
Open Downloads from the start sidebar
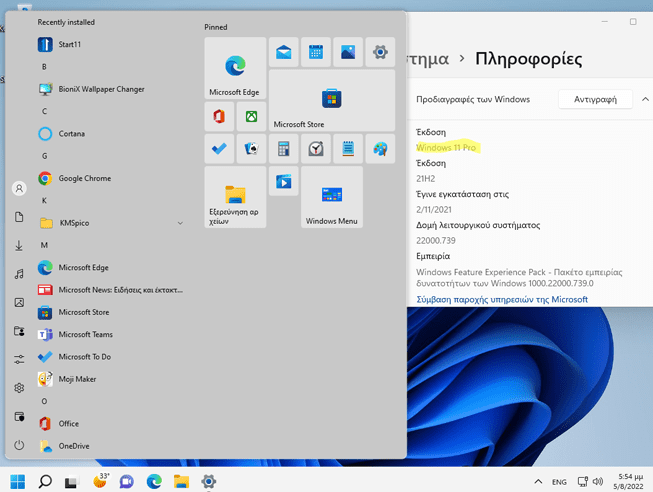[x=19, y=245]
